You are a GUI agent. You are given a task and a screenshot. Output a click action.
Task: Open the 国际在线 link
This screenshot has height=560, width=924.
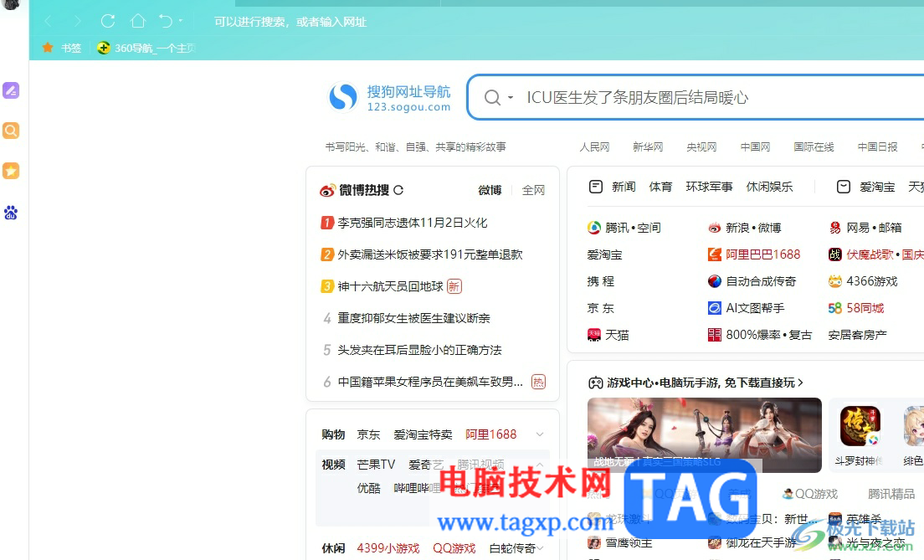coord(814,146)
